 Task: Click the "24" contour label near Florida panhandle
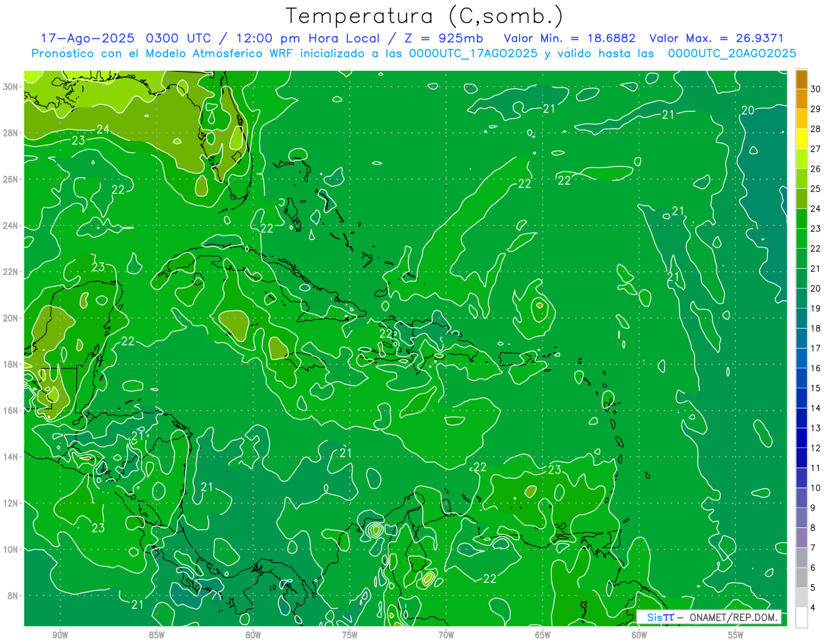tap(103, 129)
